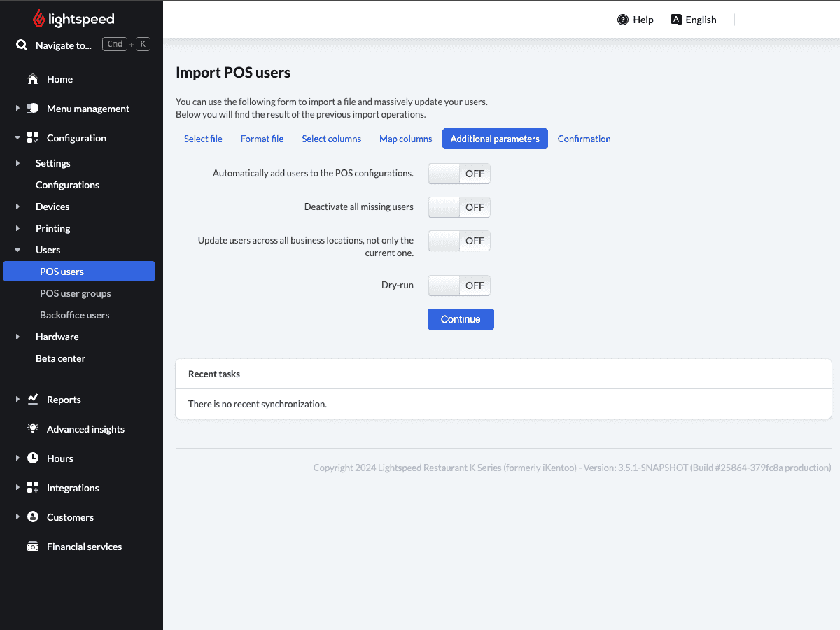Image resolution: width=840 pixels, height=630 pixels.
Task: Collapse the Users submenu arrow
Action: (x=17, y=250)
